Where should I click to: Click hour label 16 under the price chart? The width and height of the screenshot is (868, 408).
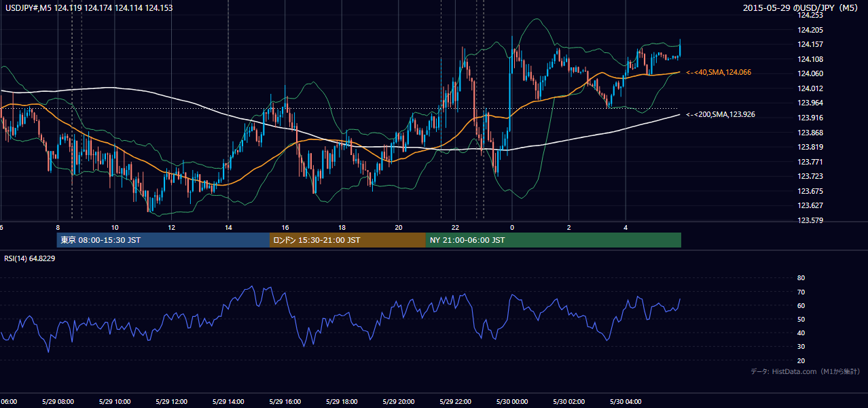click(x=285, y=227)
